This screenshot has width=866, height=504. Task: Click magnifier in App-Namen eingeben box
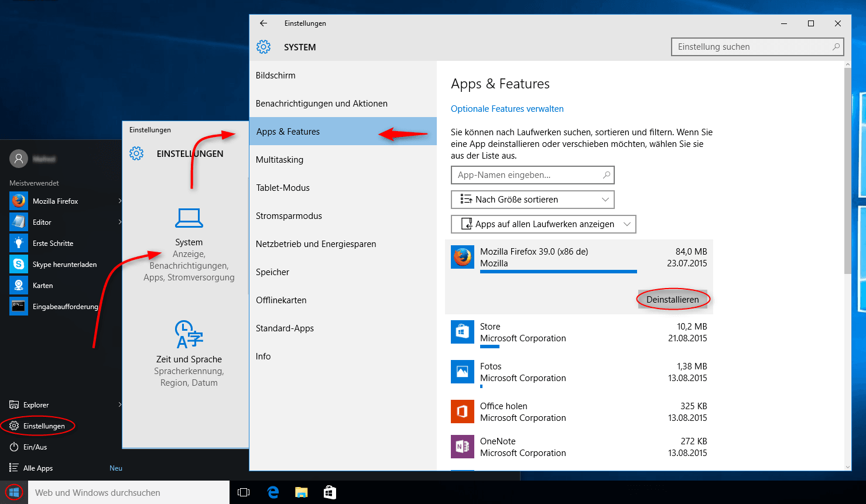[607, 175]
